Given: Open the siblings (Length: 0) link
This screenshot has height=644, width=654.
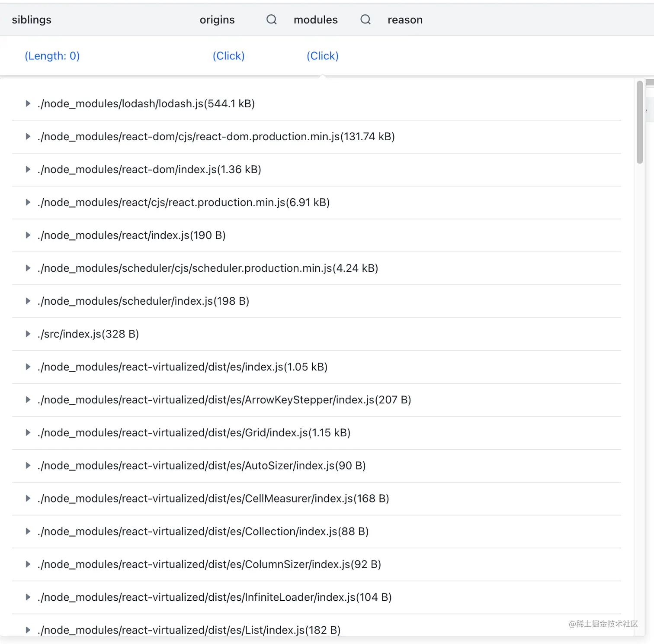Looking at the screenshot, I should click(x=52, y=56).
